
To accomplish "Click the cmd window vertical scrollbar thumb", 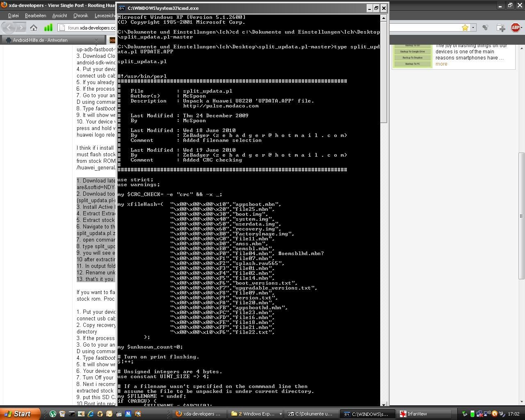I will coord(383,72).
